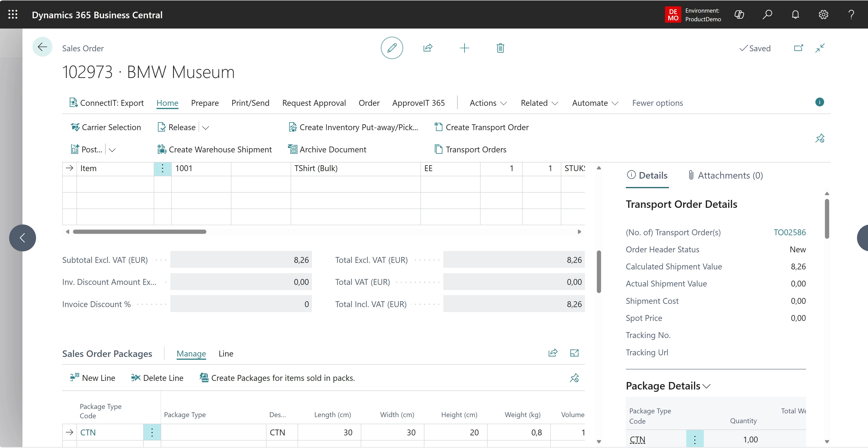This screenshot has height=448, width=868.
Task: Click the pencil edit icon
Action: (392, 48)
